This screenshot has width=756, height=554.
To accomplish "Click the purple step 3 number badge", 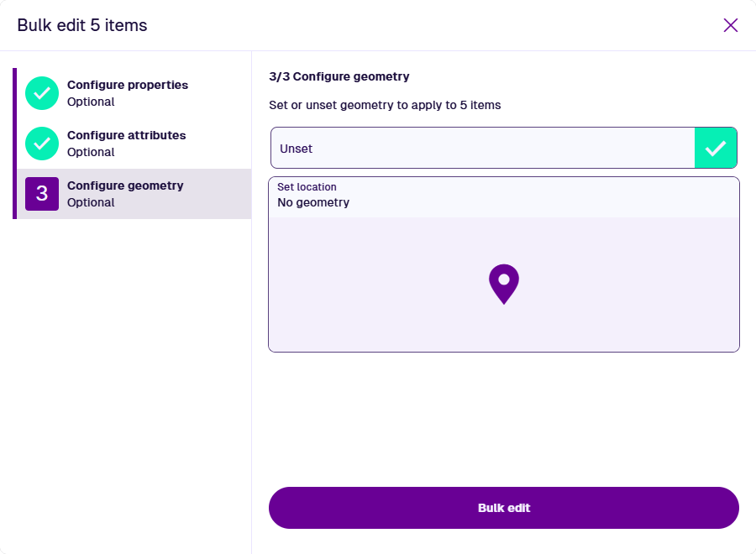I will [x=42, y=194].
